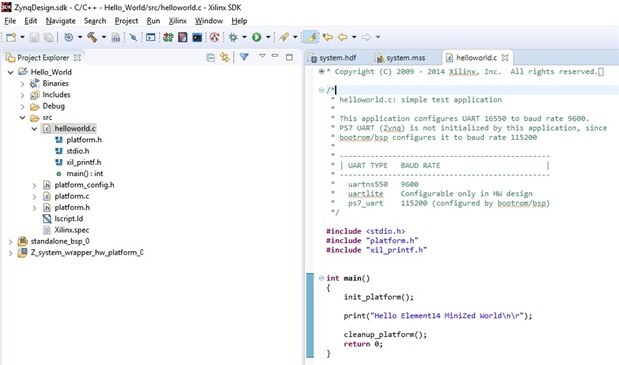This screenshot has height=365, width=619.
Task: Toggle the highlighted marker icon in the toolbar
Action: [311, 37]
